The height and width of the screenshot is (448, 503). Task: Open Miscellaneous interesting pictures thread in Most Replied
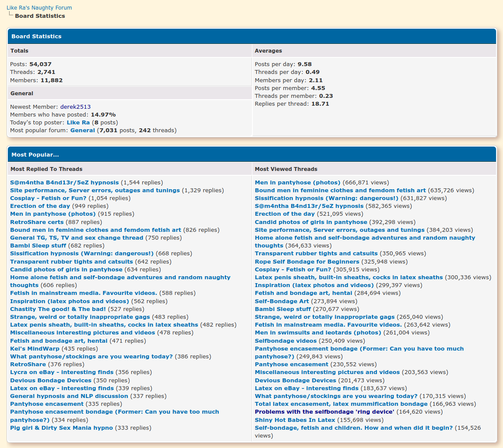[x=82, y=333]
